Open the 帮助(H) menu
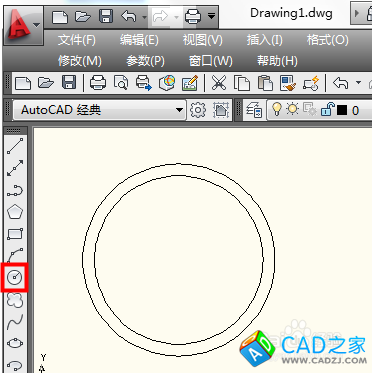The height and width of the screenshot is (373, 372). [277, 61]
